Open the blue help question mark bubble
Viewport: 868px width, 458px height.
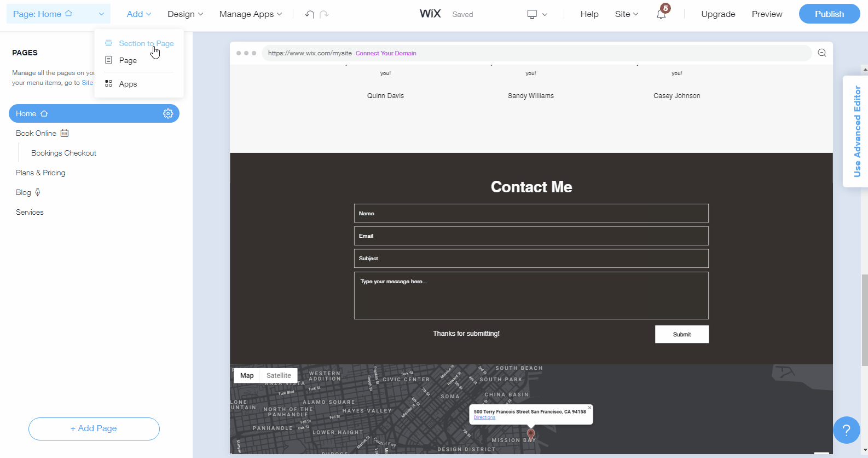846,430
